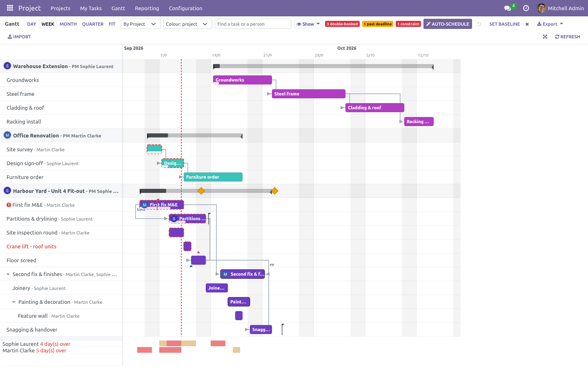Open the Projects menu
The height and width of the screenshot is (376, 588).
tap(60, 8)
